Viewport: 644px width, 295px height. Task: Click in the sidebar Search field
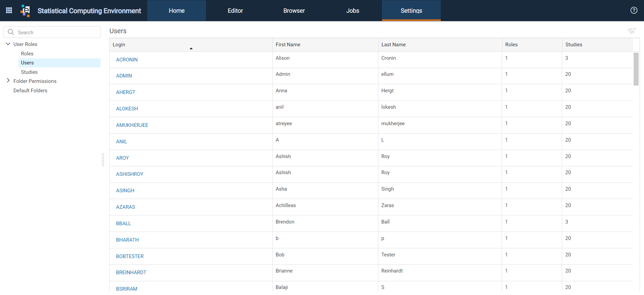click(x=52, y=32)
